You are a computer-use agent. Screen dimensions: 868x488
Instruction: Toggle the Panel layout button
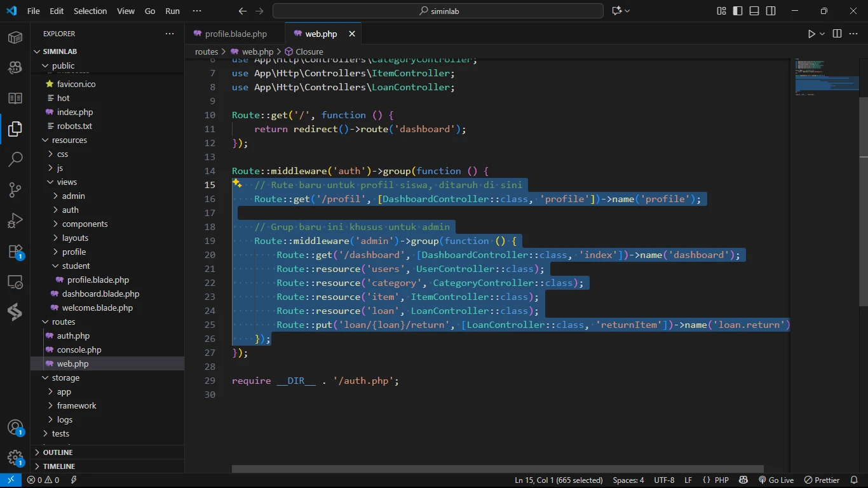coord(754,11)
